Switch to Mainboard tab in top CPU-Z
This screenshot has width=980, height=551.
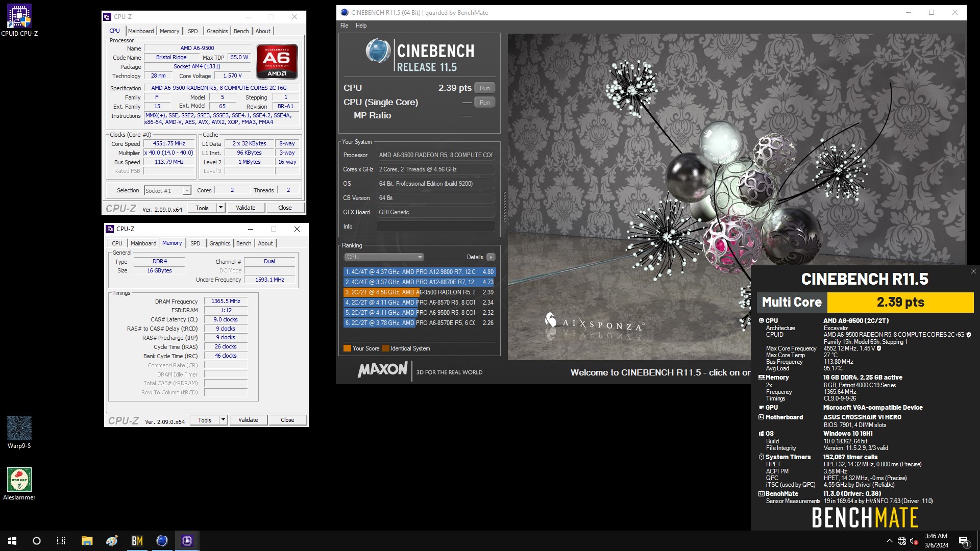coord(141,31)
